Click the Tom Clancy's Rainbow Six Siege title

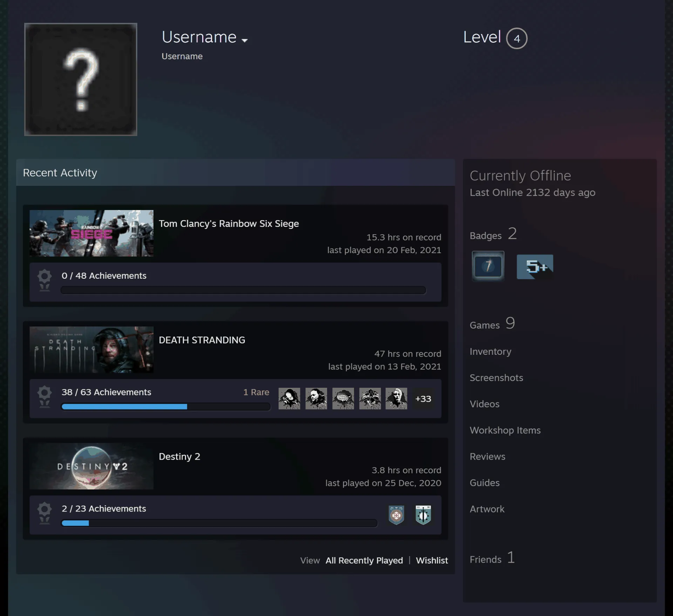point(229,224)
